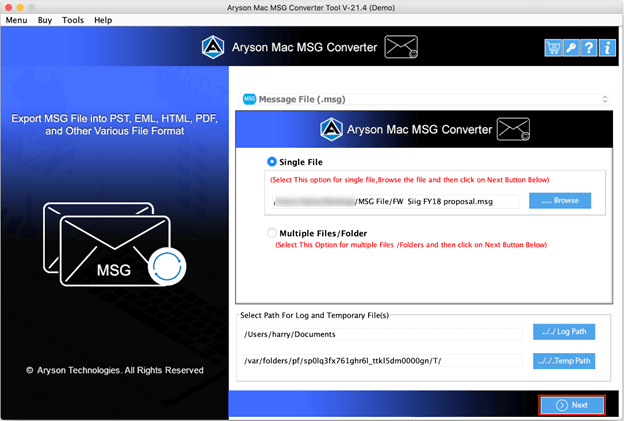Click the /var/folders temp path field
Viewport: 624px width, 421px height.
coord(382,361)
